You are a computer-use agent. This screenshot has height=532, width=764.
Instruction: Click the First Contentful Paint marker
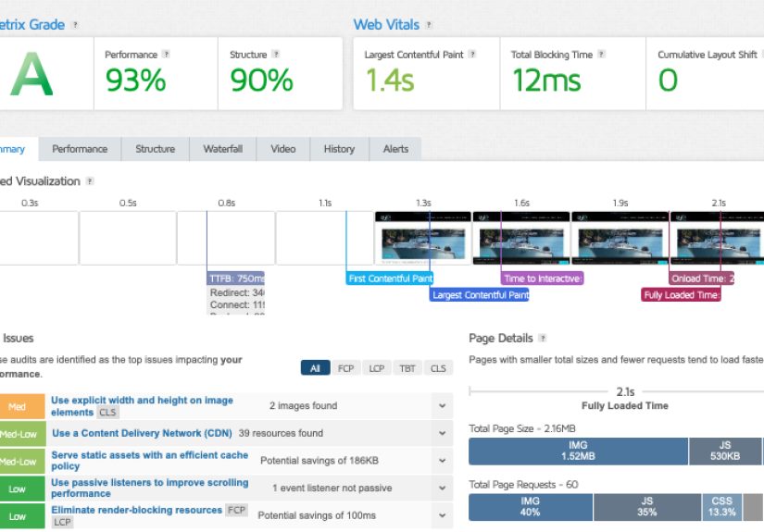[x=390, y=278]
